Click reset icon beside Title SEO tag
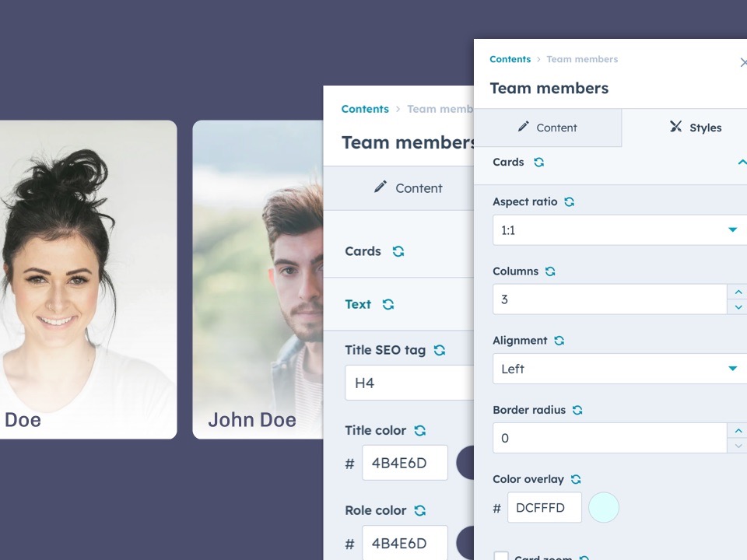This screenshot has width=747, height=560. 440,351
